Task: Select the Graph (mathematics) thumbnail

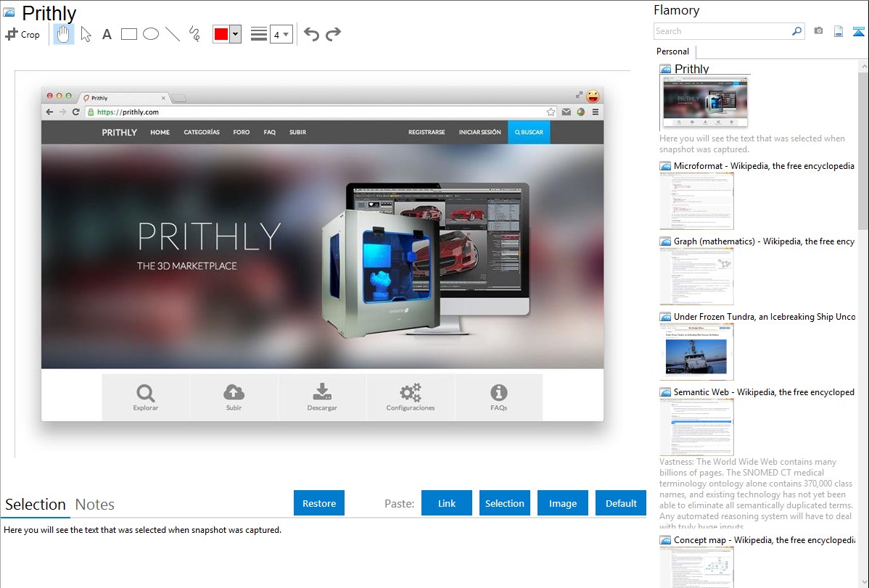Action: click(x=696, y=276)
